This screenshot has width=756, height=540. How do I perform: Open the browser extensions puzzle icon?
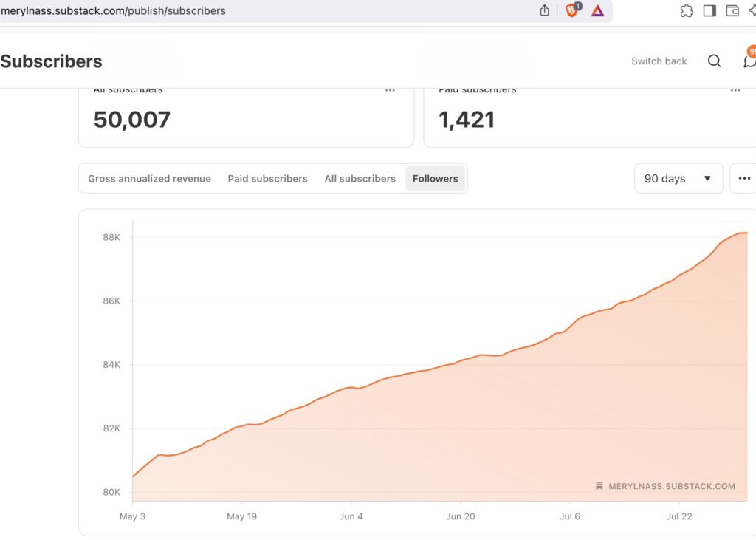coord(687,11)
